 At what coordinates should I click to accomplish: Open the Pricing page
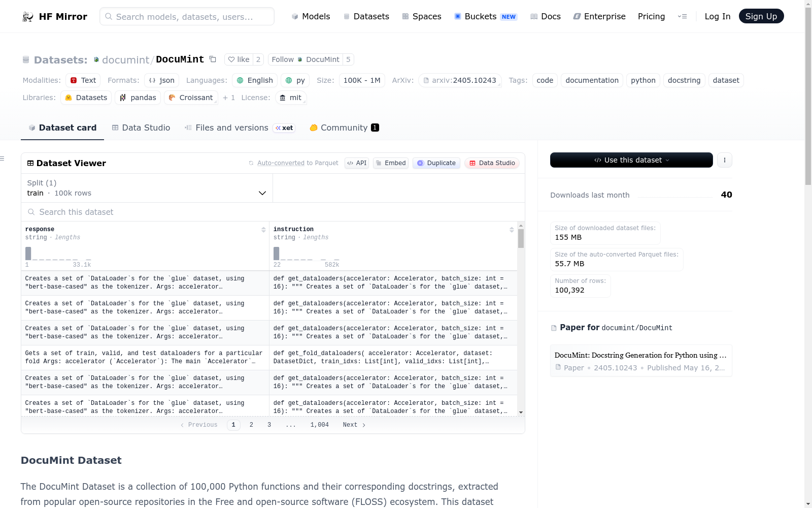pyautogui.click(x=651, y=16)
